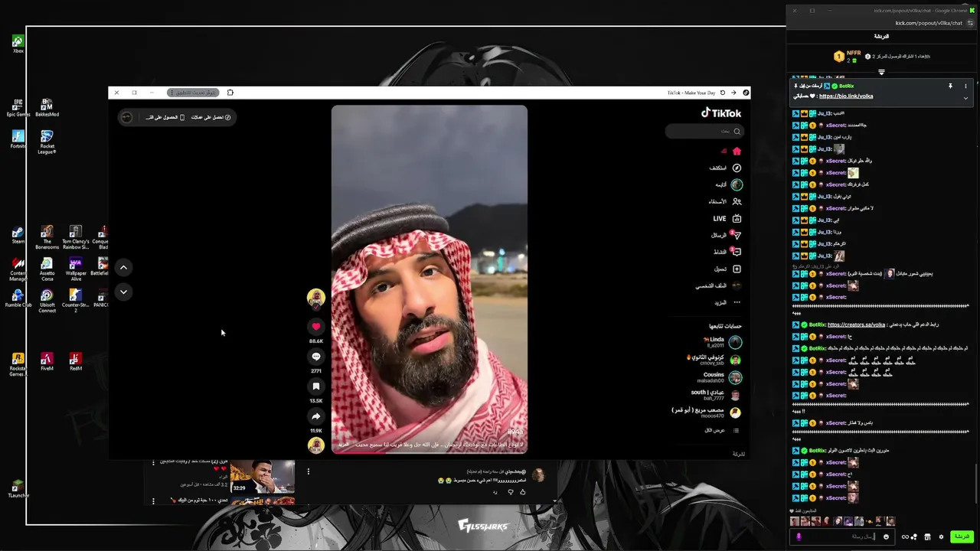
Task: Open the TikTok More three-dots menu
Action: click(x=737, y=302)
